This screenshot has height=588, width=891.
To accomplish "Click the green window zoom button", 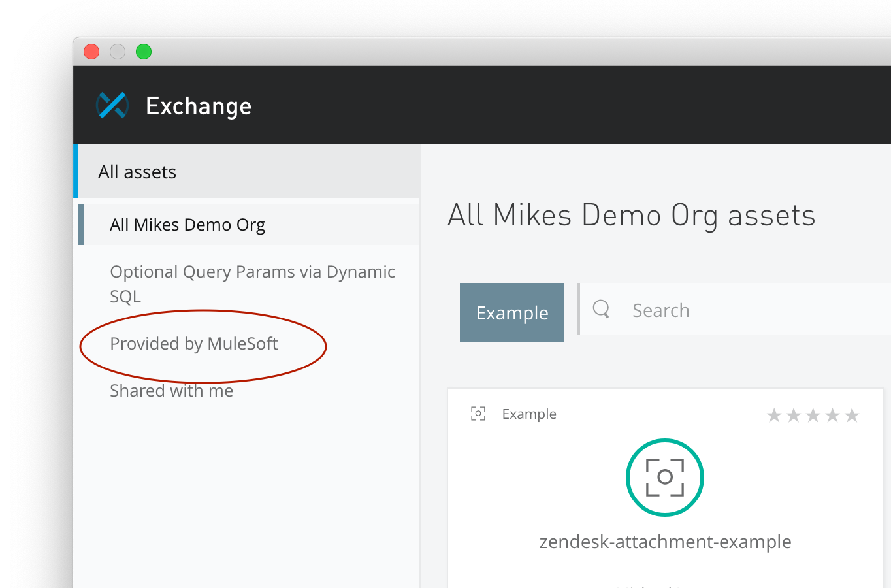I will pos(144,52).
